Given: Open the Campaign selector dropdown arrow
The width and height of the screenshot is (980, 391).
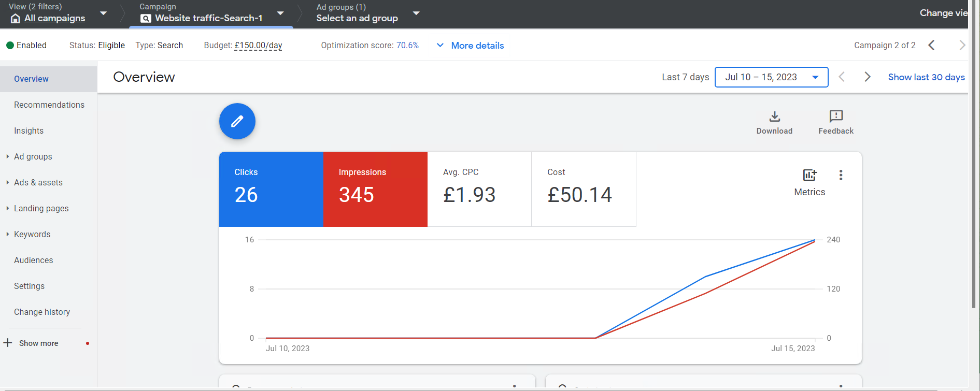Looking at the screenshot, I should click(x=280, y=13).
